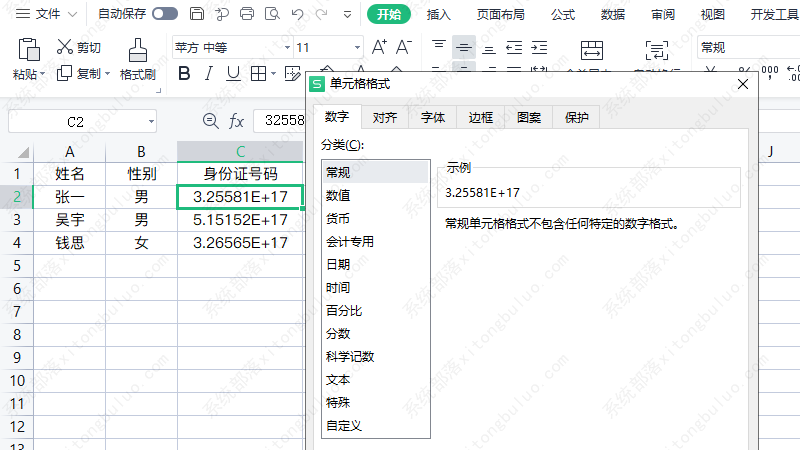Apply Italic formatting

click(208, 73)
